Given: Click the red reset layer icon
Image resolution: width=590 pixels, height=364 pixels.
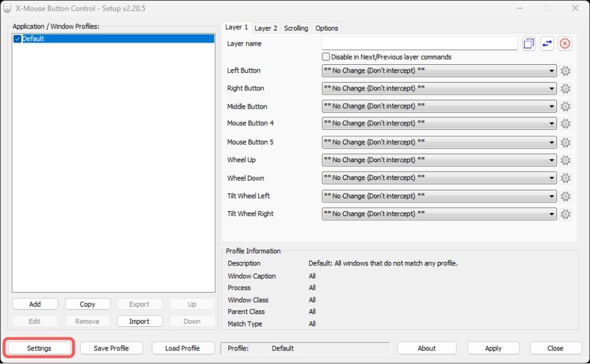Looking at the screenshot, I should tap(565, 44).
